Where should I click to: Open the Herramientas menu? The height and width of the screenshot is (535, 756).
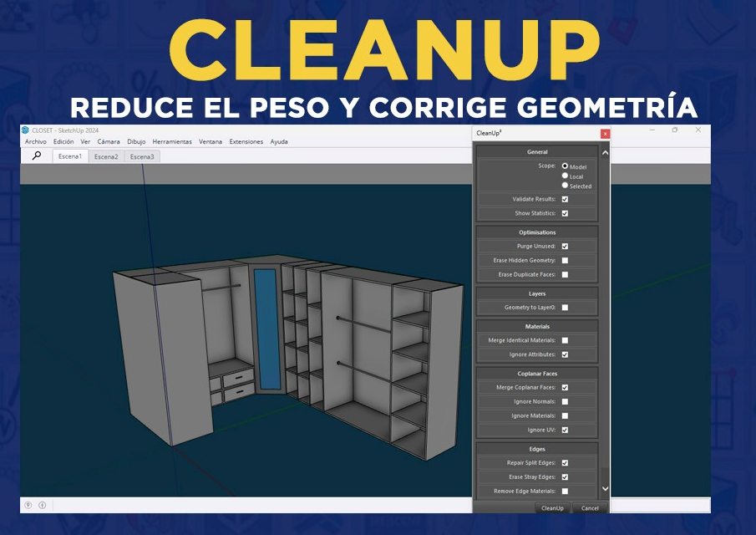pyautogui.click(x=172, y=142)
